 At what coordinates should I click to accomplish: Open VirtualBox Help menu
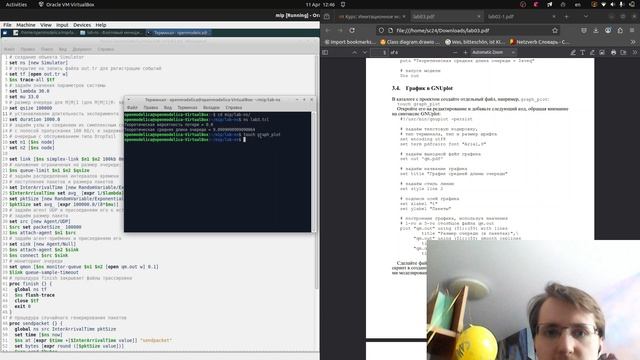[101, 25]
